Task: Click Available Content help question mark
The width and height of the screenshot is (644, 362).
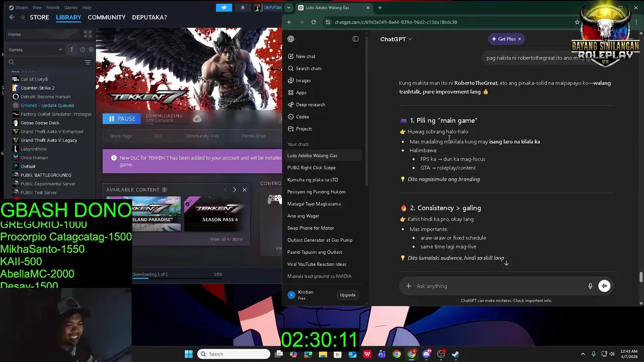Action: 164,190
